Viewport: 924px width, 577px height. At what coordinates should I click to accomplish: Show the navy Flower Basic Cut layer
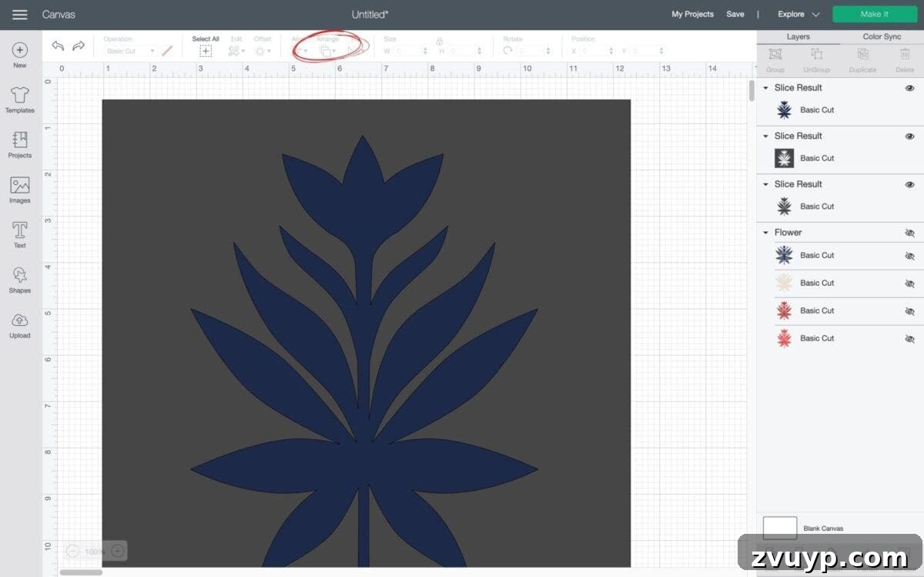click(909, 256)
